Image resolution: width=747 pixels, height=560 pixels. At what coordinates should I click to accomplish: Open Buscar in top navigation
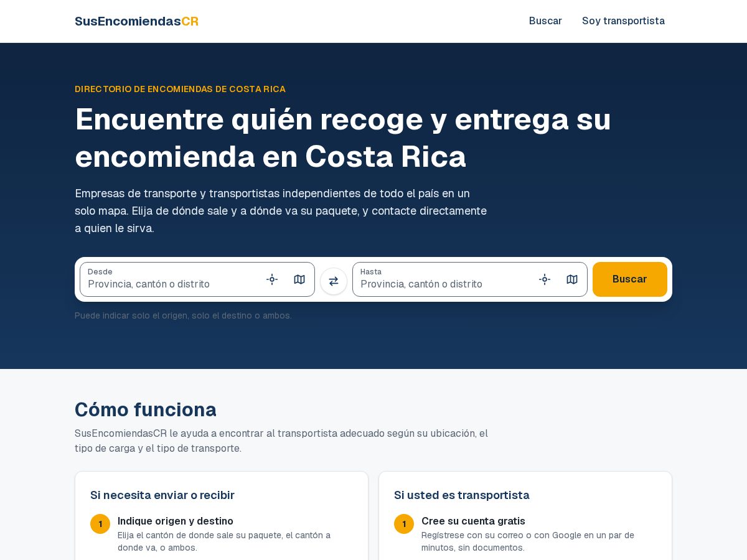[x=545, y=21]
